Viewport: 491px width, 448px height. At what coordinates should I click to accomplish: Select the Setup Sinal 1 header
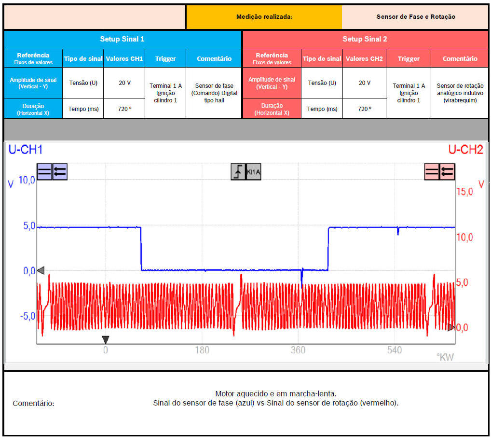[122, 39]
